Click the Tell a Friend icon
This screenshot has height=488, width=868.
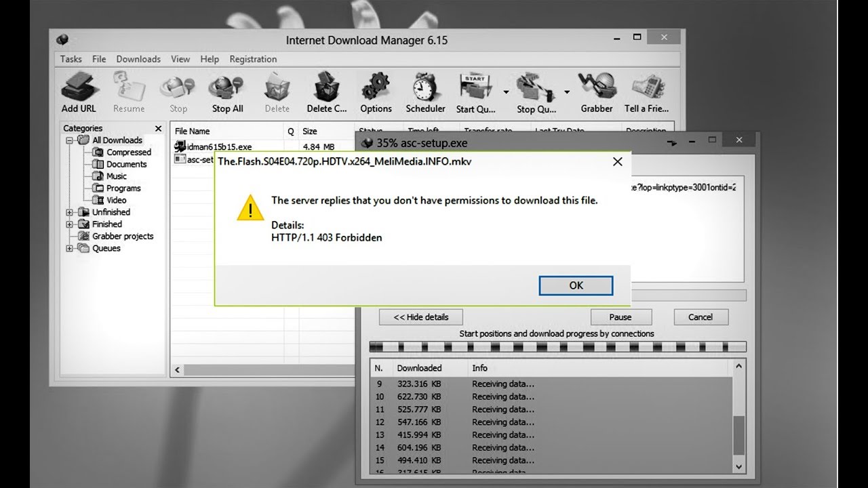(646, 93)
